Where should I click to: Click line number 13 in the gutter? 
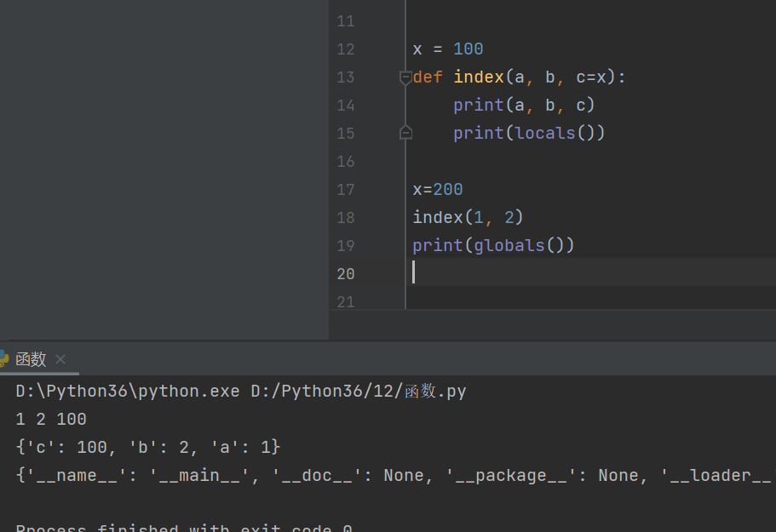[346, 77]
